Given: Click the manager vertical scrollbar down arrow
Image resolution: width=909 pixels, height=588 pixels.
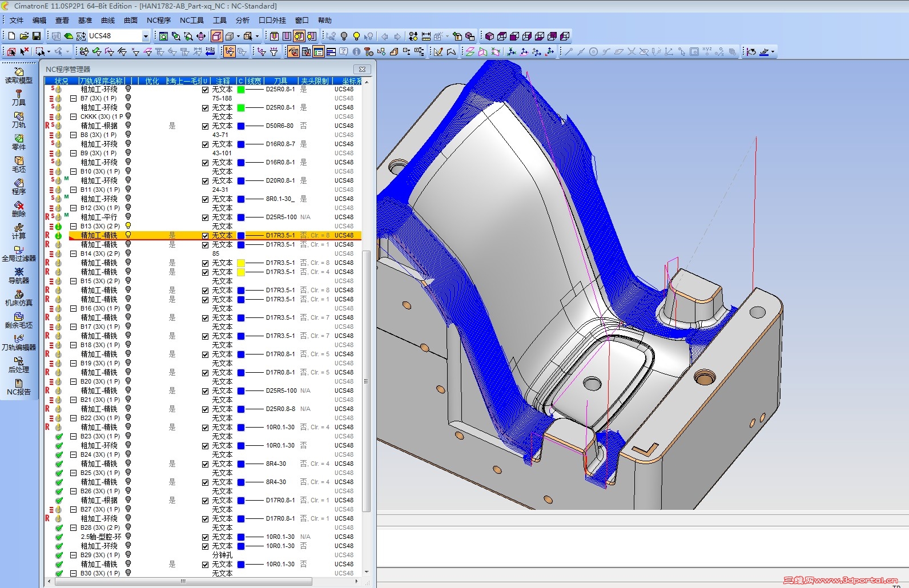Looking at the screenshot, I should [x=367, y=572].
